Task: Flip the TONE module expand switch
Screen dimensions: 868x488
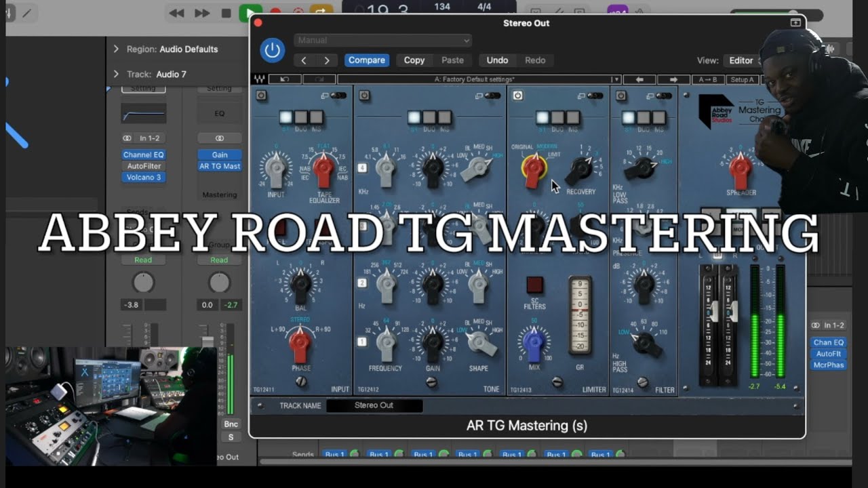Action: tap(492, 96)
